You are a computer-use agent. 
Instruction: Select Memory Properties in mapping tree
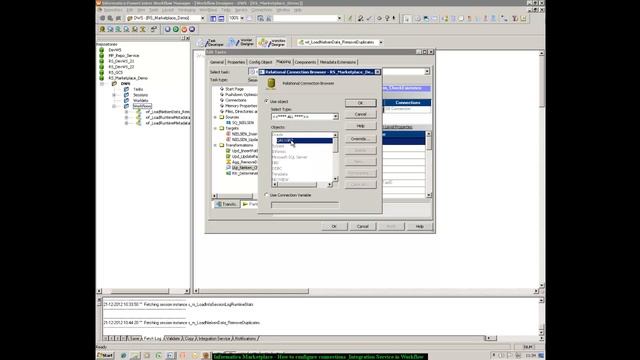click(x=241, y=106)
